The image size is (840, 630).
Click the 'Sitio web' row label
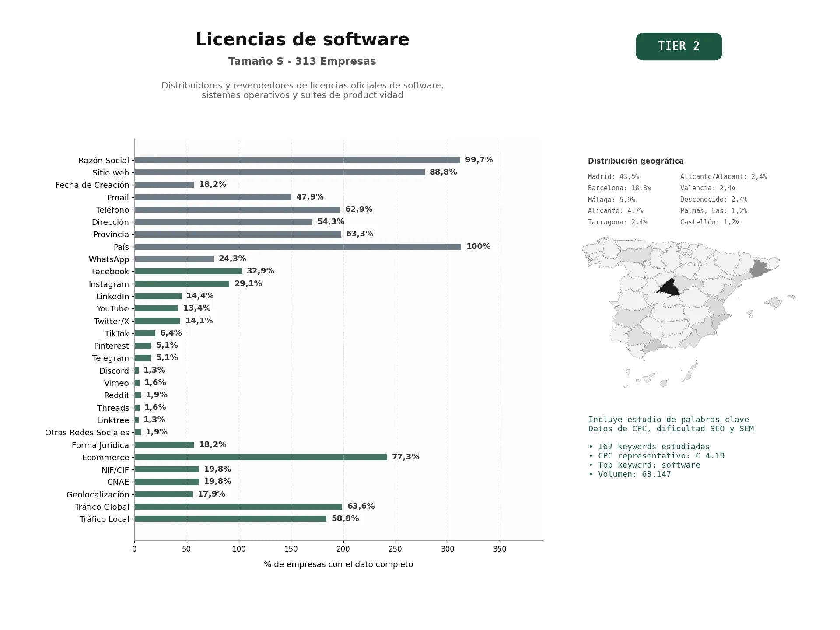(111, 173)
